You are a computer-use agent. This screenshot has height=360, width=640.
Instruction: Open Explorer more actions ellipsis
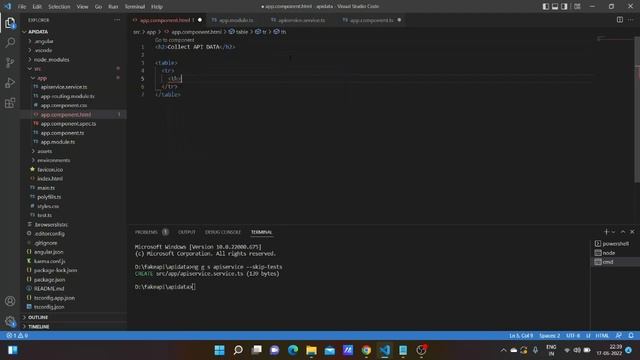click(x=117, y=20)
